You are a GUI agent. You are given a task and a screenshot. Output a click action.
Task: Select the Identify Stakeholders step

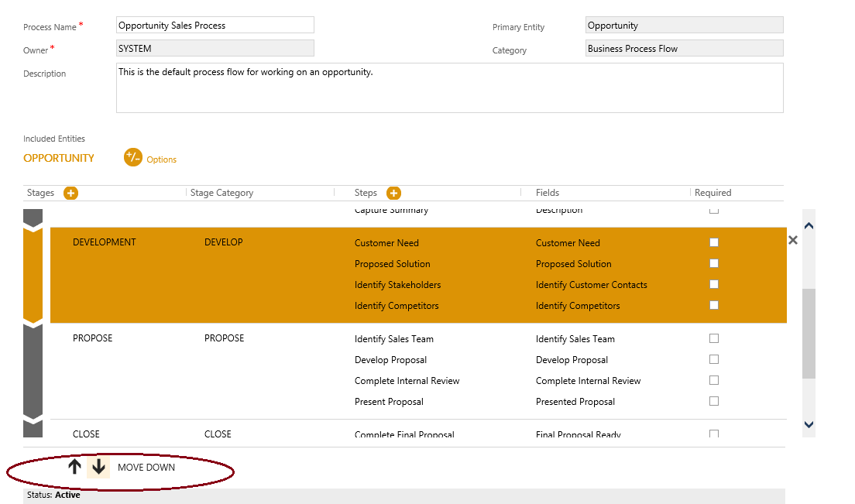[397, 284]
